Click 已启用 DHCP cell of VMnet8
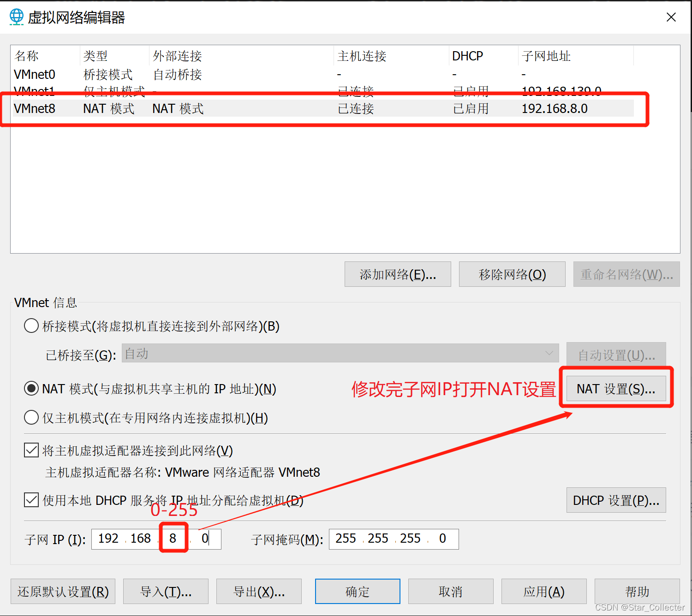The height and width of the screenshot is (616, 692). 471,109
